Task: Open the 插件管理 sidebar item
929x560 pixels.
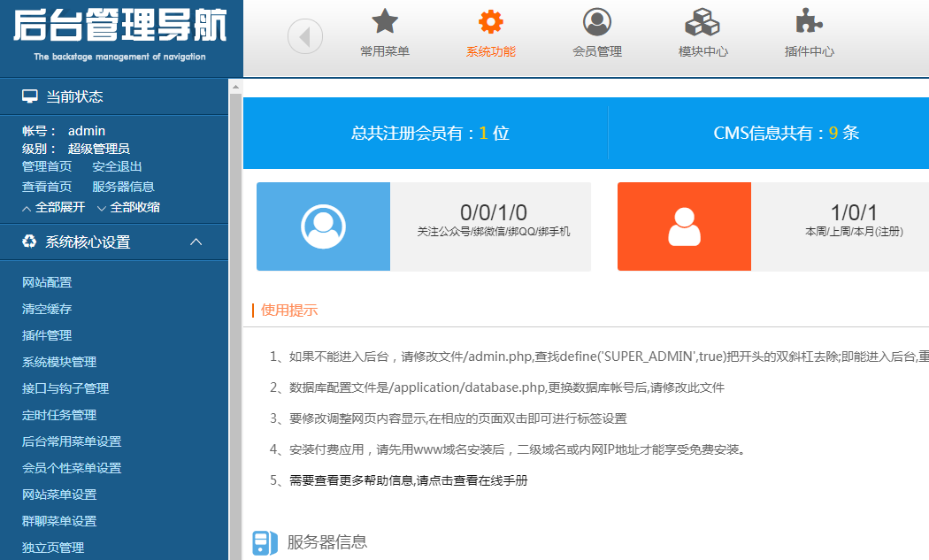Action: pos(47,335)
